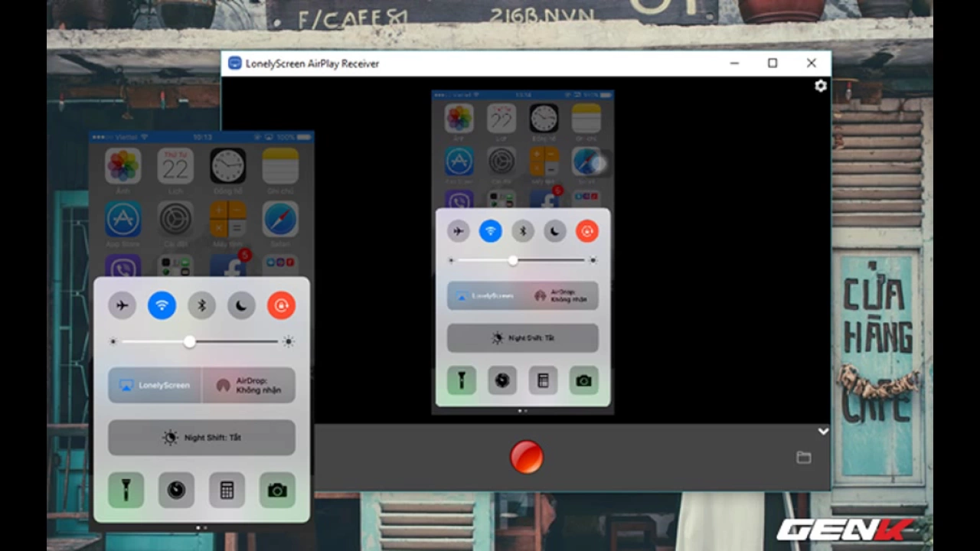Turn on flashlight in mirrored phone

462,380
